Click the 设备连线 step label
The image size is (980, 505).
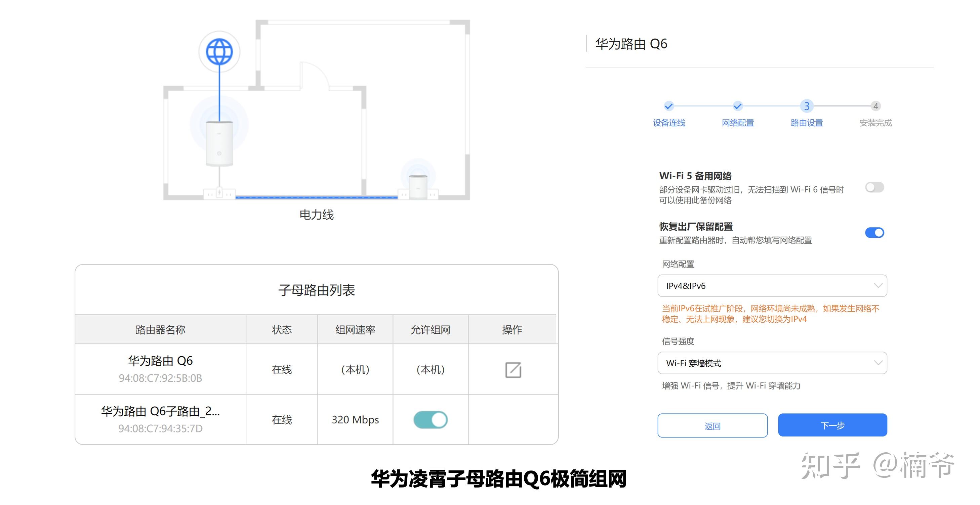(669, 123)
